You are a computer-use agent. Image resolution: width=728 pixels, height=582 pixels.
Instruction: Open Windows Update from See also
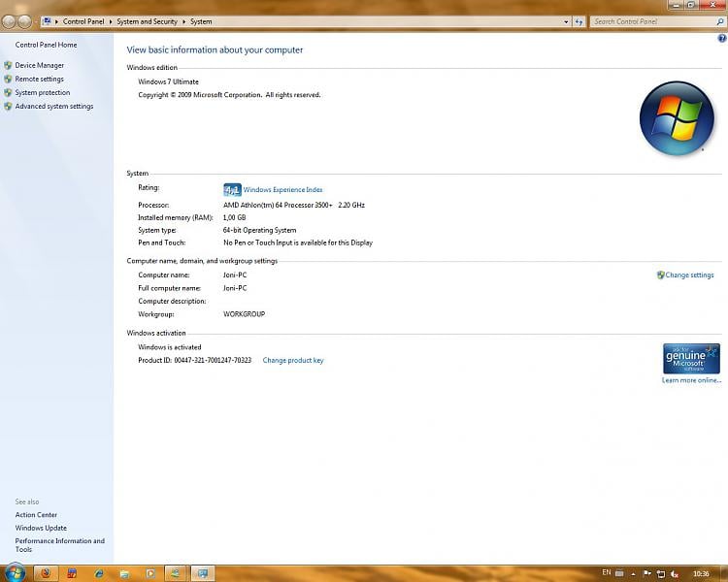(41, 528)
